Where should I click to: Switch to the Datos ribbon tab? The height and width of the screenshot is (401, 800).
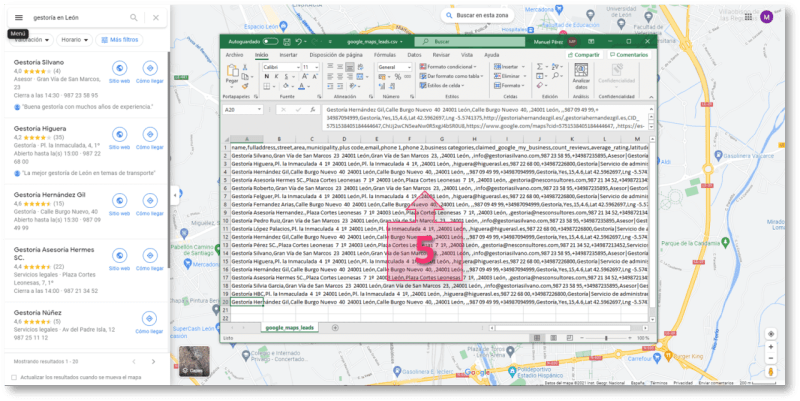point(414,55)
